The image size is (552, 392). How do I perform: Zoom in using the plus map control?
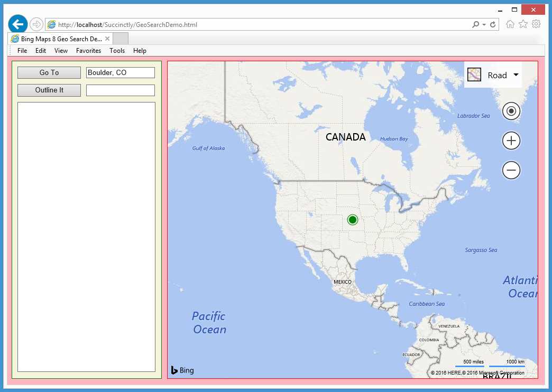pos(511,141)
